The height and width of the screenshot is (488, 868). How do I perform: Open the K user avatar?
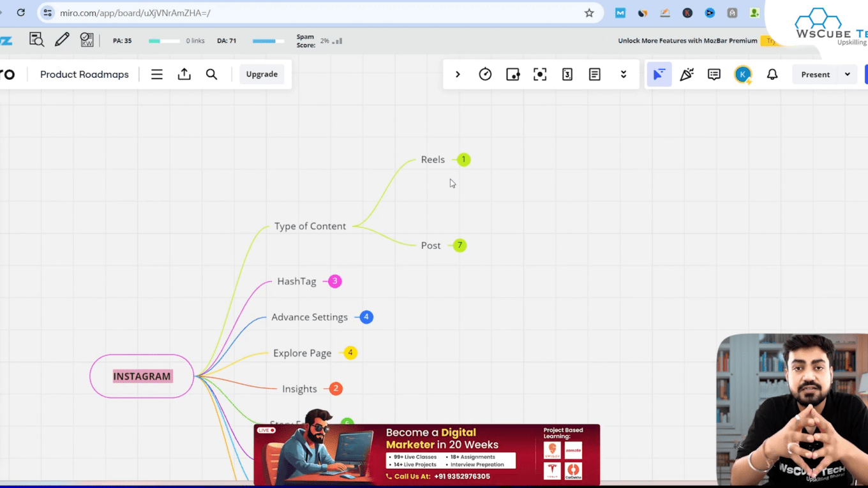click(x=743, y=75)
